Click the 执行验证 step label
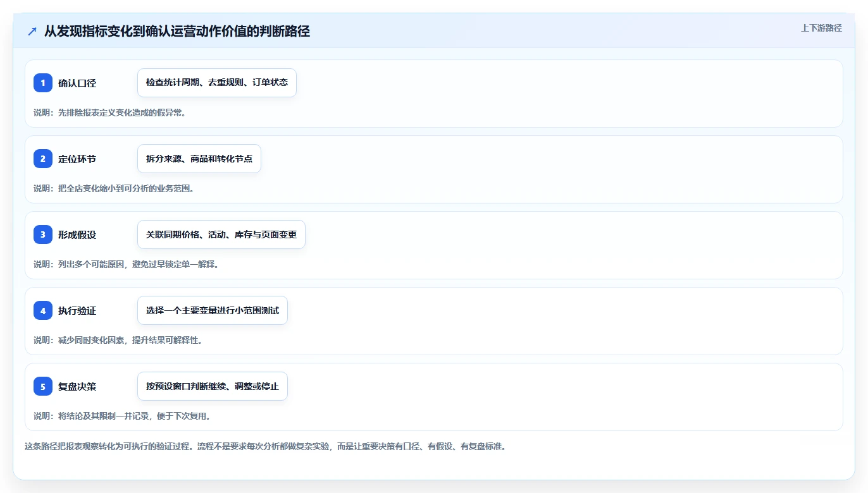The image size is (868, 493). click(x=77, y=310)
